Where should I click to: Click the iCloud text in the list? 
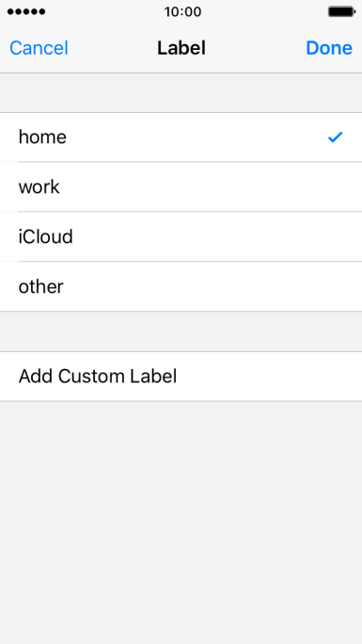tap(45, 237)
